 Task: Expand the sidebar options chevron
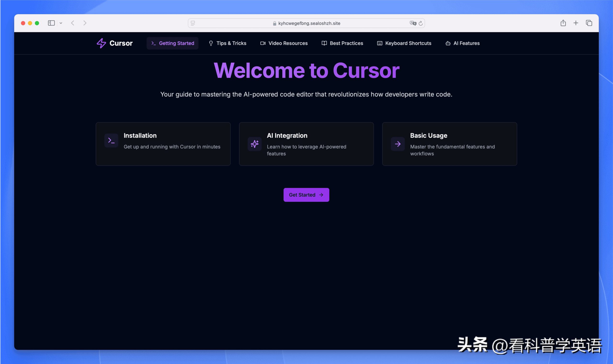61,23
